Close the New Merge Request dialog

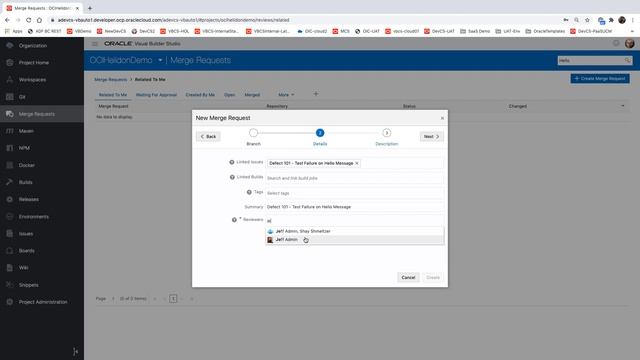coord(442,118)
